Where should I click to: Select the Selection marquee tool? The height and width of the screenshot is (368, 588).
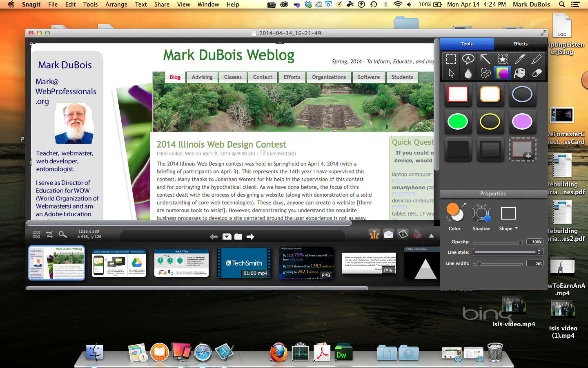click(451, 59)
